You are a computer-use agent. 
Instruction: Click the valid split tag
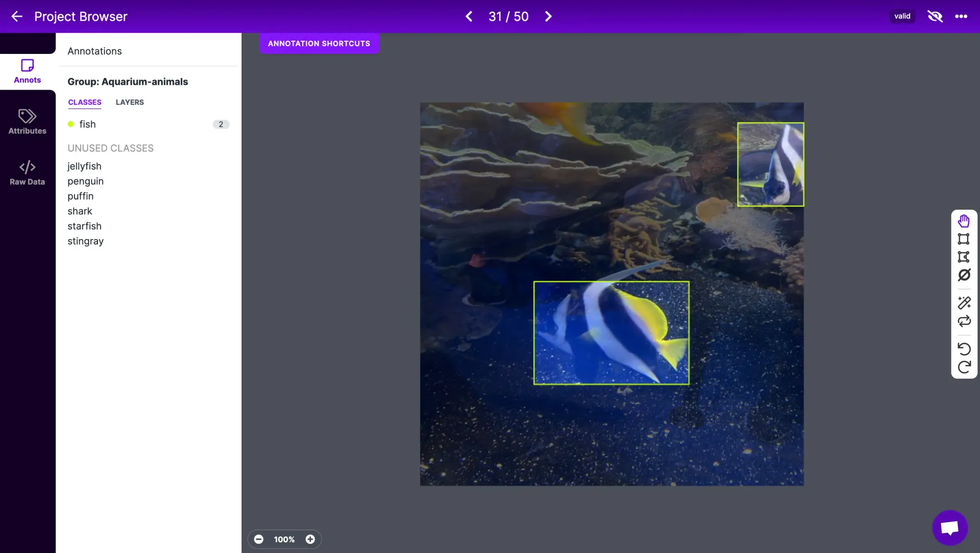902,16
